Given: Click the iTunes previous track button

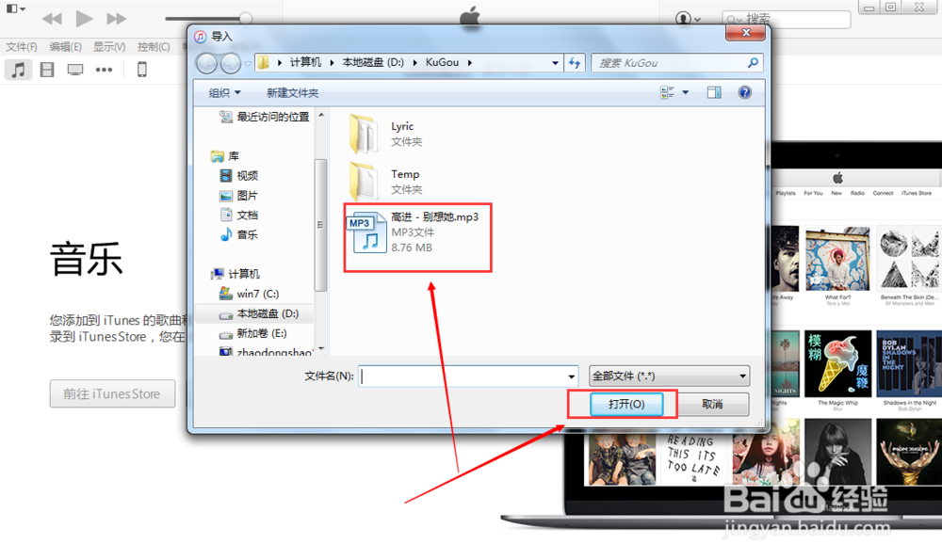Looking at the screenshot, I should [x=52, y=19].
